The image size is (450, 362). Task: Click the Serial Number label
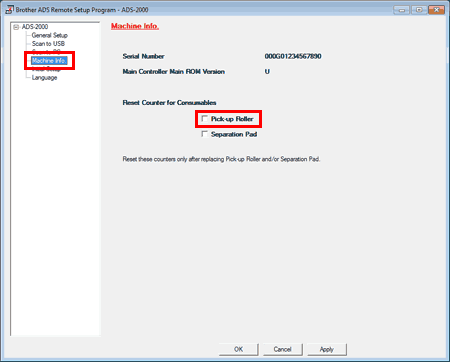point(143,56)
